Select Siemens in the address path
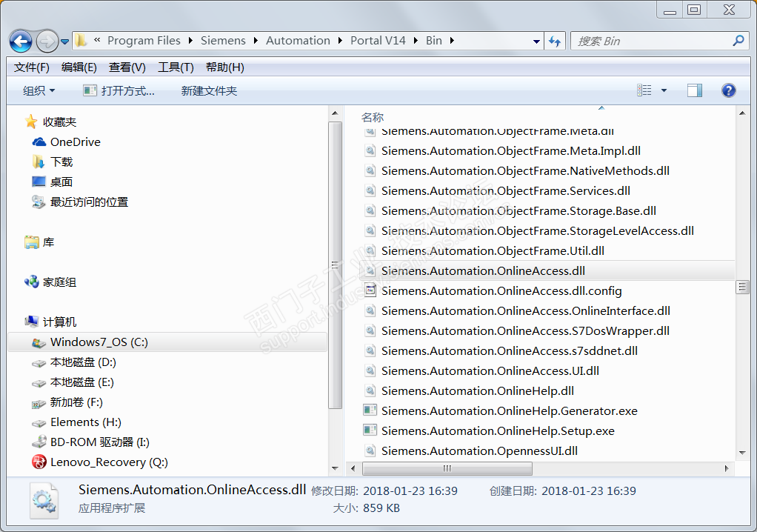This screenshot has height=532, width=757. (x=223, y=41)
